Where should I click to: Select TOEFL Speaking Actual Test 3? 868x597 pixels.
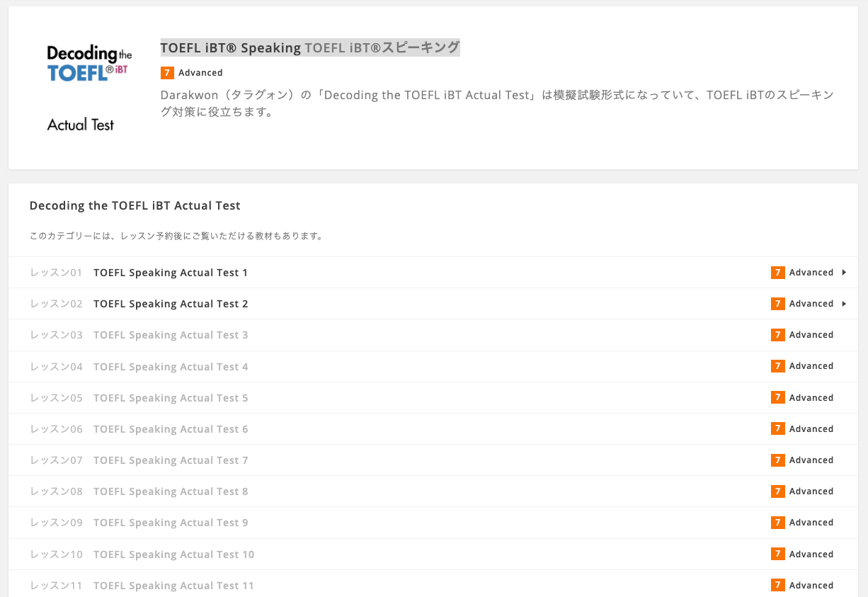click(x=171, y=335)
